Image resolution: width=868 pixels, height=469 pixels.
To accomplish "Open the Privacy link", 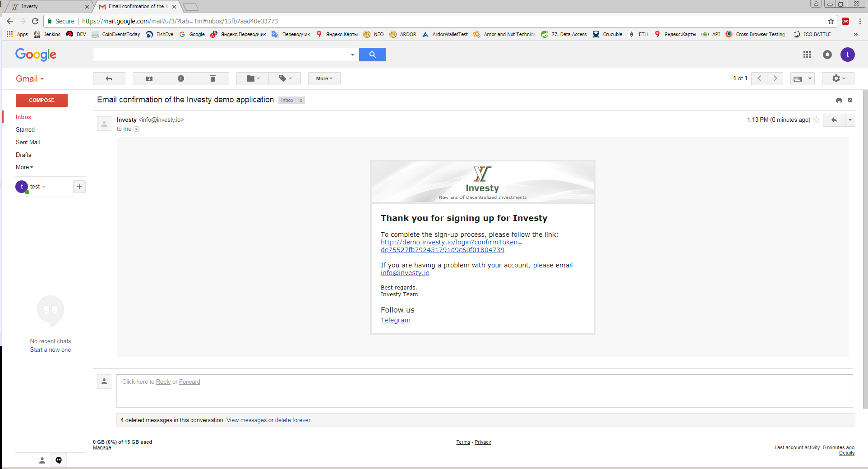I will pyautogui.click(x=483, y=442).
